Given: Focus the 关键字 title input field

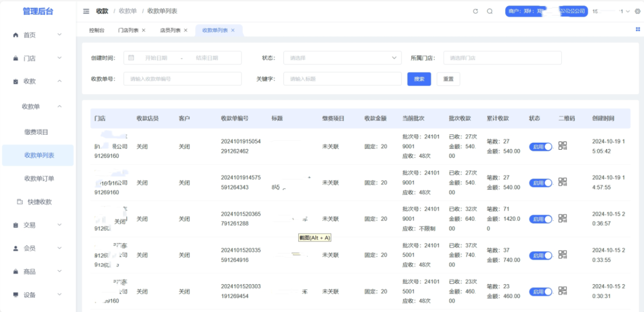Looking at the screenshot, I should coord(342,79).
